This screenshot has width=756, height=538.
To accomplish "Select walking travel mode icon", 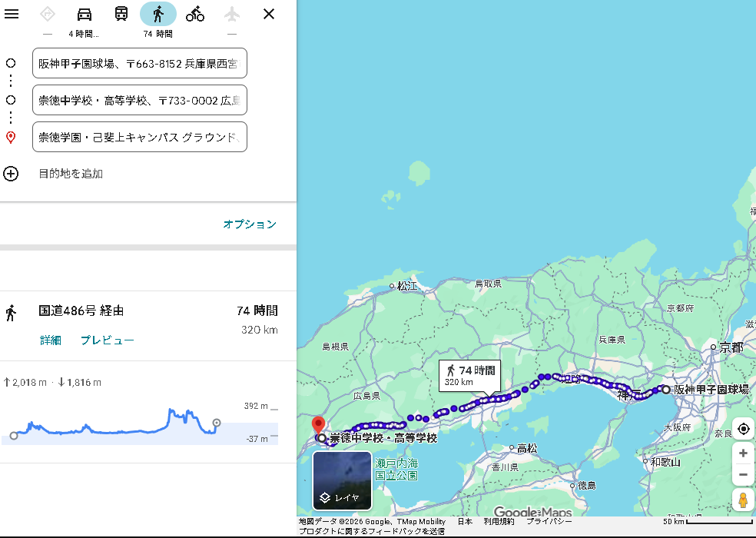I will pyautogui.click(x=158, y=14).
